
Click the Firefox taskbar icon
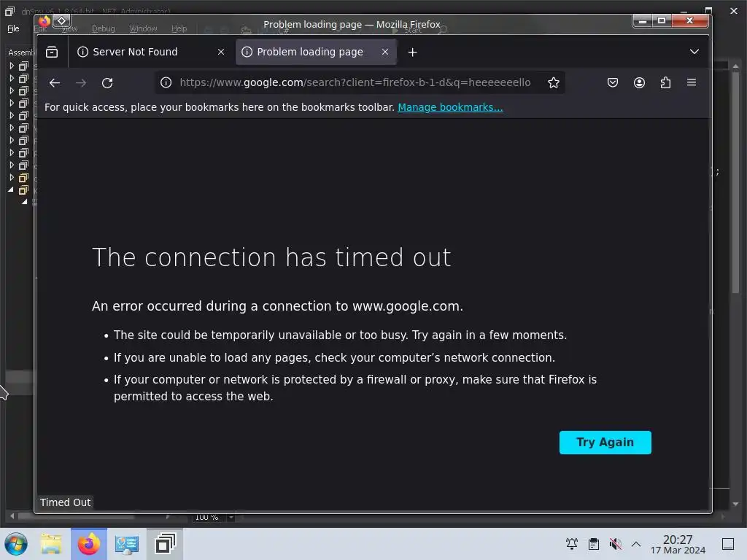click(x=89, y=544)
